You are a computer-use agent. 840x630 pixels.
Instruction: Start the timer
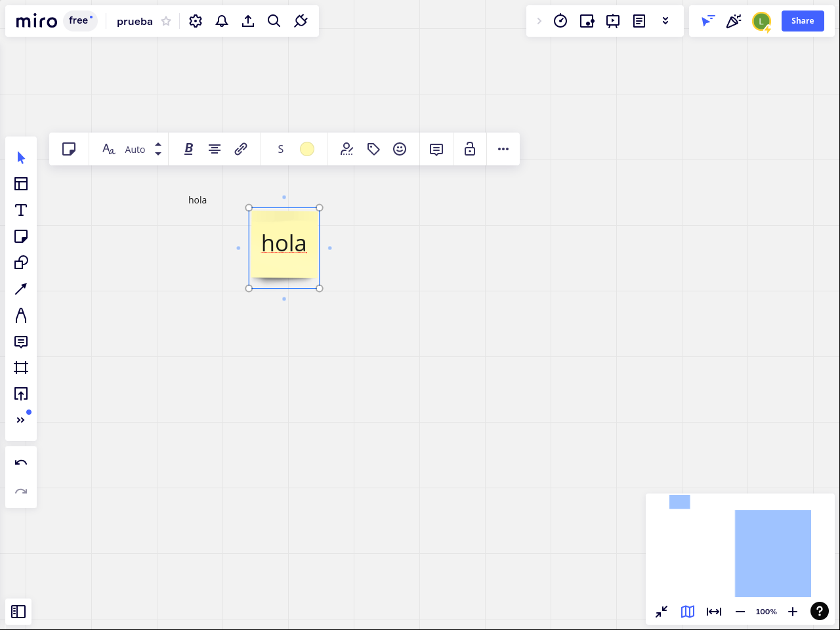pyautogui.click(x=560, y=21)
